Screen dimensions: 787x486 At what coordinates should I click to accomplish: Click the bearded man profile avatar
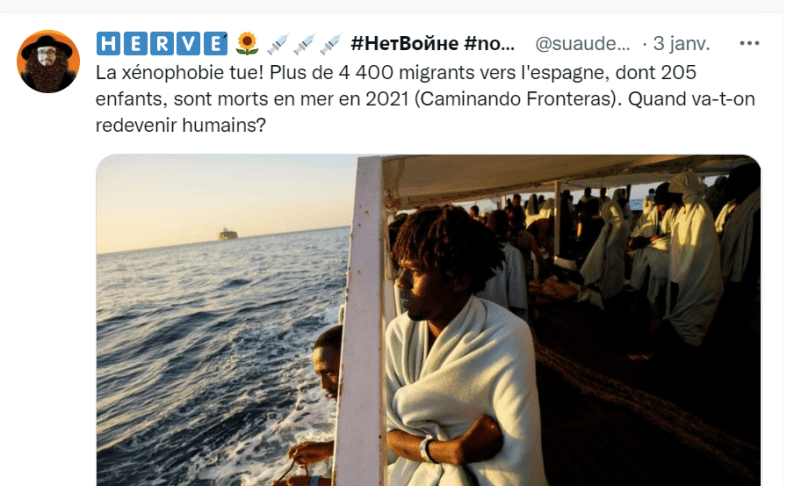(48, 62)
